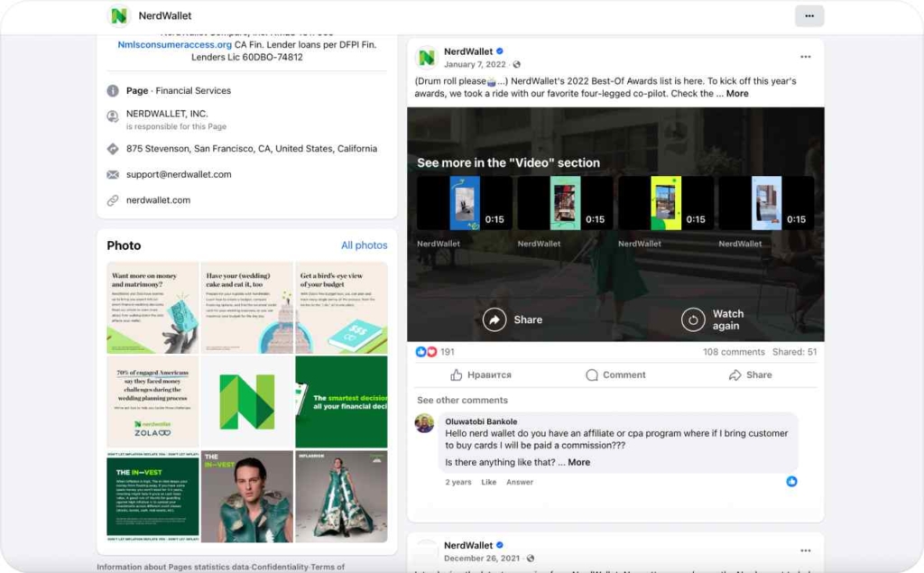Click the Share arrow icon on the video overlay

(x=494, y=319)
